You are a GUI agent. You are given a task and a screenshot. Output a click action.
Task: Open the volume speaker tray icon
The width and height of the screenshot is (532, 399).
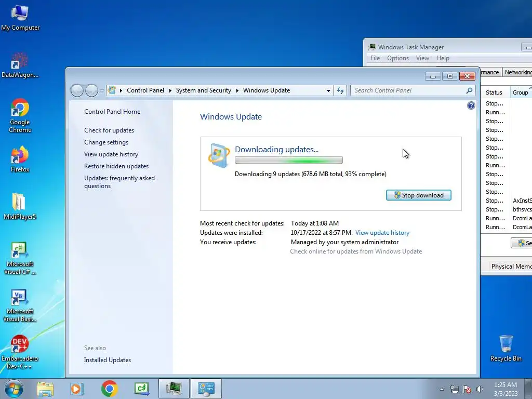(480, 389)
